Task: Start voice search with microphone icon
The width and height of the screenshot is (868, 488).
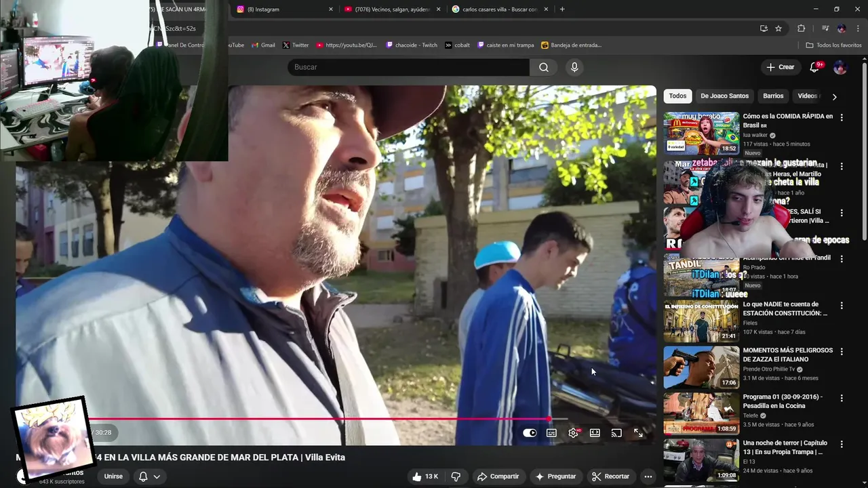Action: [574, 67]
